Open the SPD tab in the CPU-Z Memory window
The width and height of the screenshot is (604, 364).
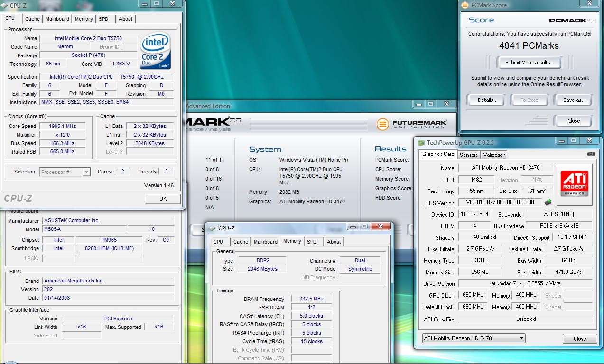tap(312, 242)
